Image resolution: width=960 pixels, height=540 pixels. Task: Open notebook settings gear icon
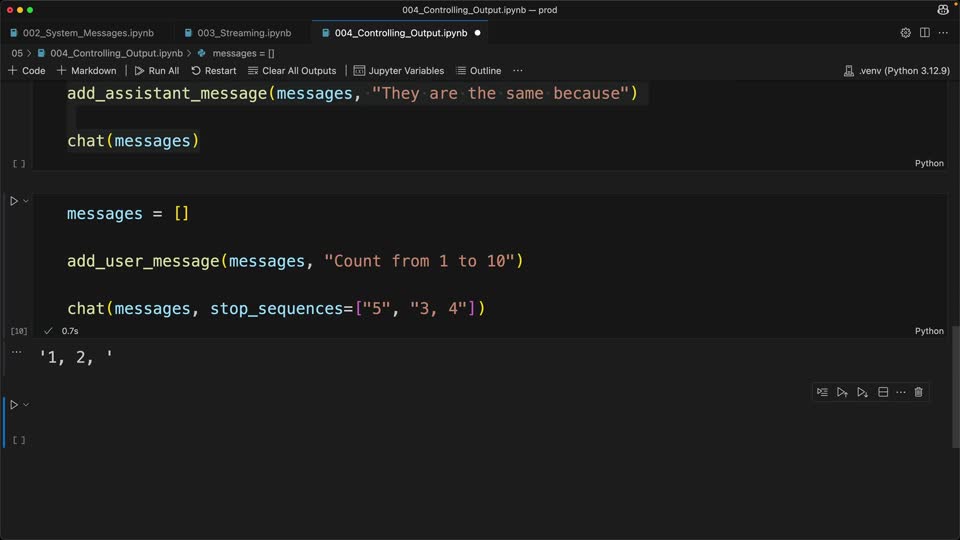tap(906, 33)
